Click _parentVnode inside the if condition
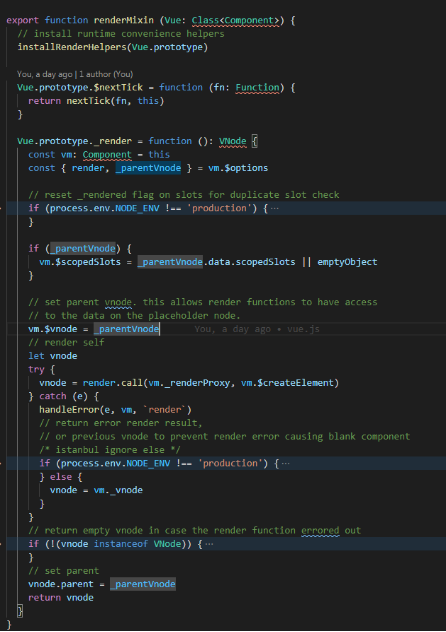The height and width of the screenshot is (632, 446). [x=83, y=249]
